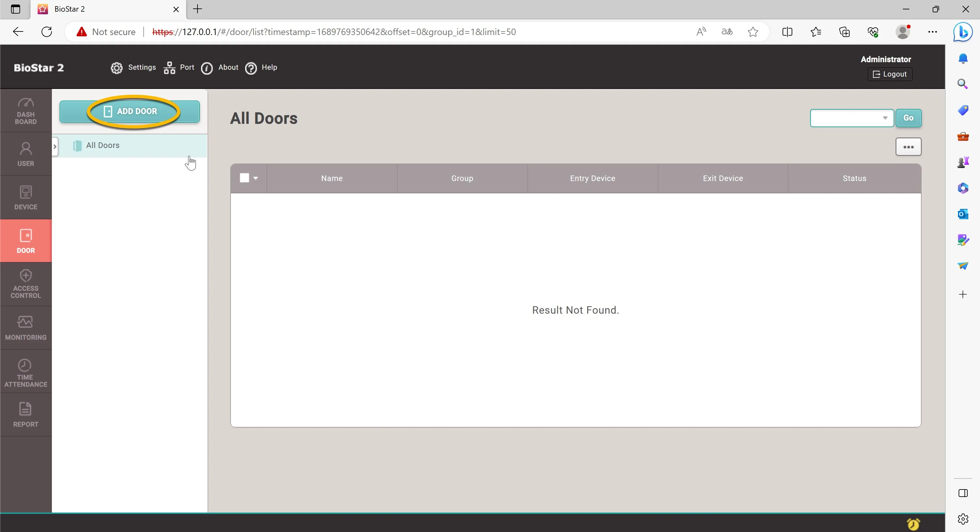Screen dimensions: 980x532
Task: Click the Go button
Action: click(x=908, y=118)
